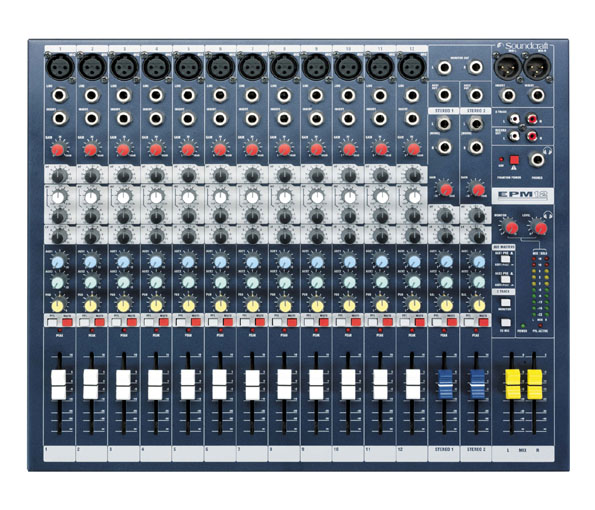This screenshot has width=595, height=510.
Task: Toggle the red Phantom Power switch
Action: pyautogui.click(x=514, y=160)
